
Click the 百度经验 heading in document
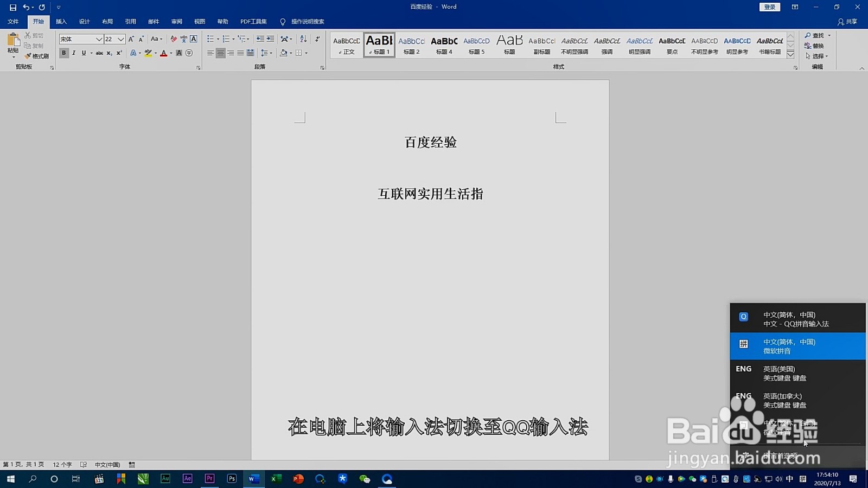(431, 143)
